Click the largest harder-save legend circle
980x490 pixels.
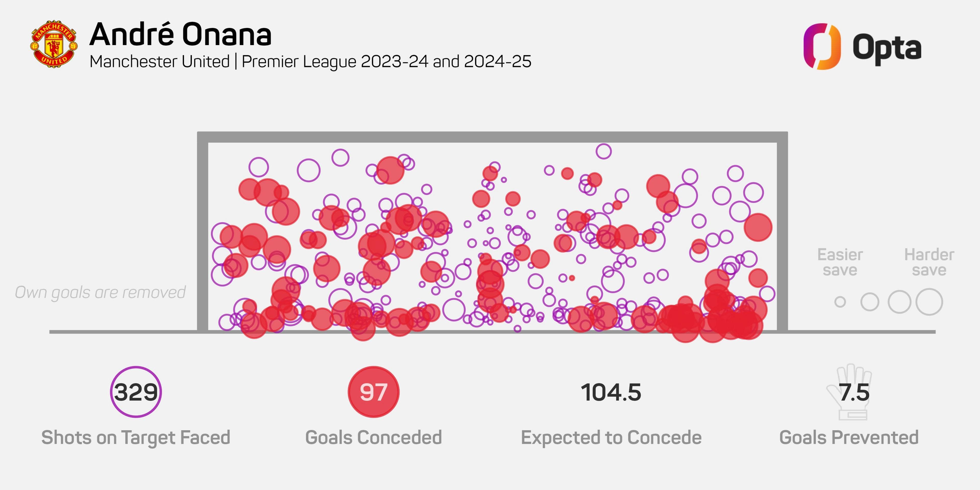tap(929, 302)
